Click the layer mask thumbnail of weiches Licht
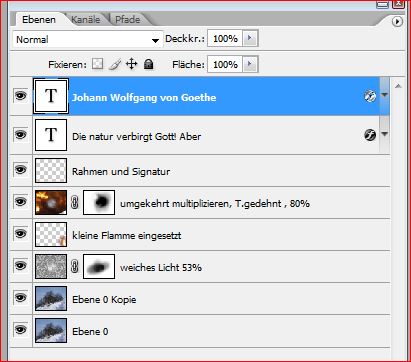The image size is (411, 362). (99, 266)
